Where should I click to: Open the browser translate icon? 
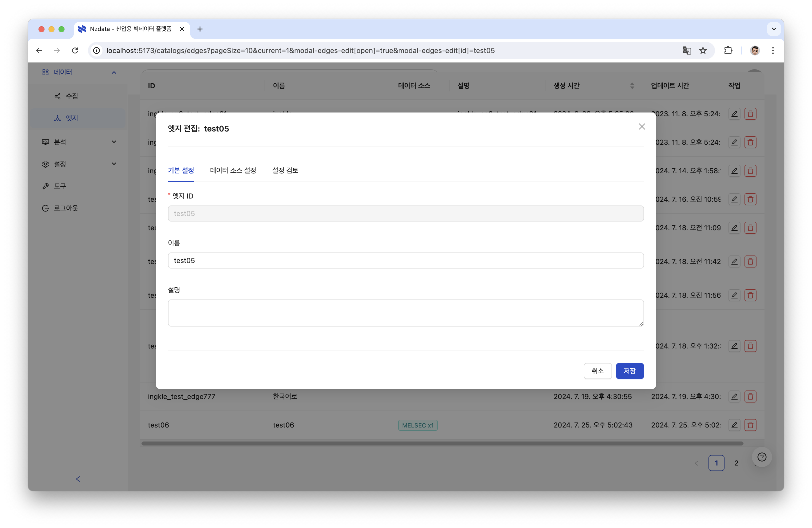pos(686,50)
